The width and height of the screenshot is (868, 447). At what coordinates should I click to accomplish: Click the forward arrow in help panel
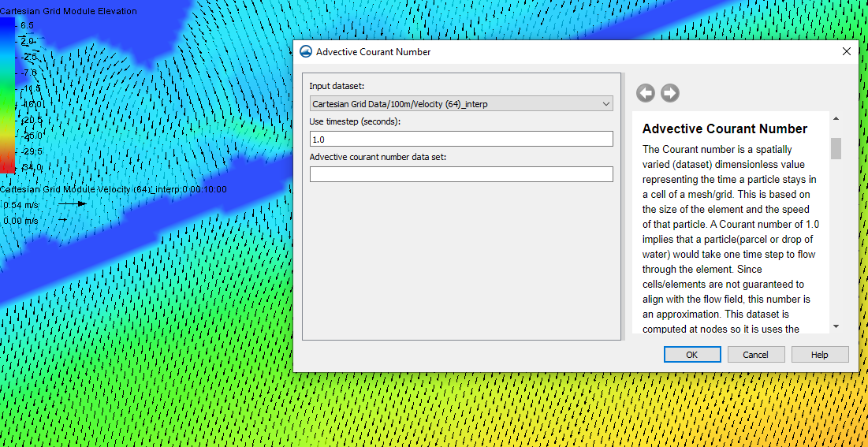pyautogui.click(x=670, y=93)
